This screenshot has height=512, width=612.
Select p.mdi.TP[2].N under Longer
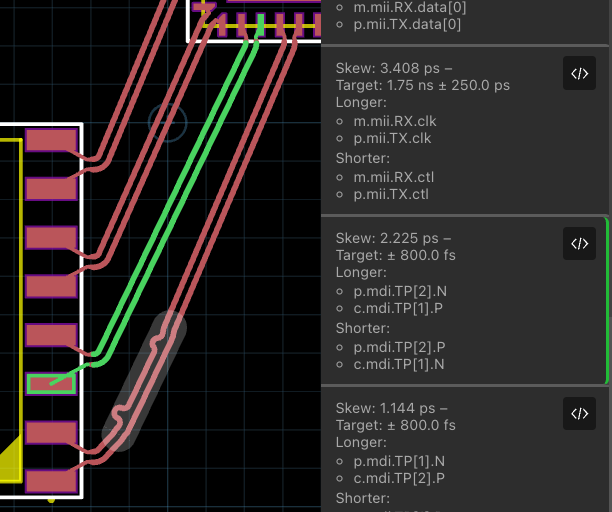coord(400,290)
